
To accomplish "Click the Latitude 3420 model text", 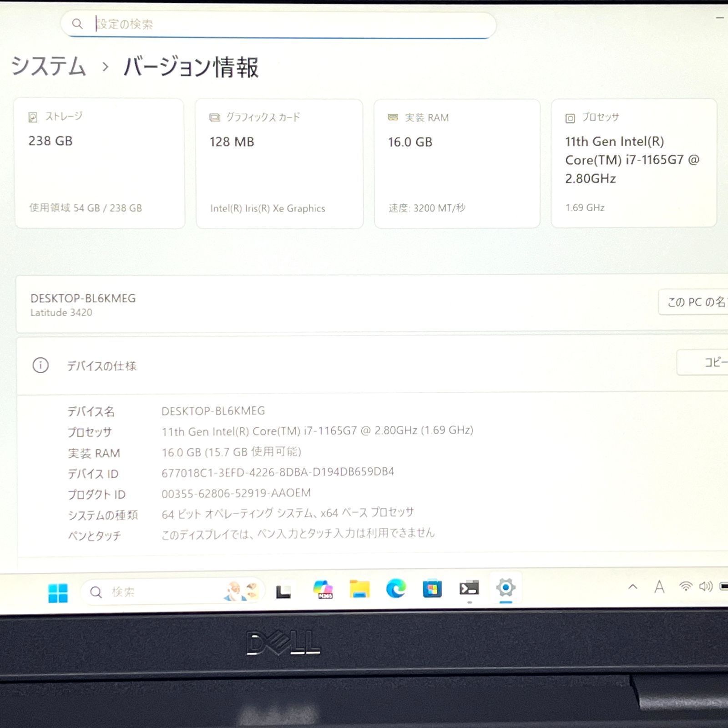I will pos(61,313).
